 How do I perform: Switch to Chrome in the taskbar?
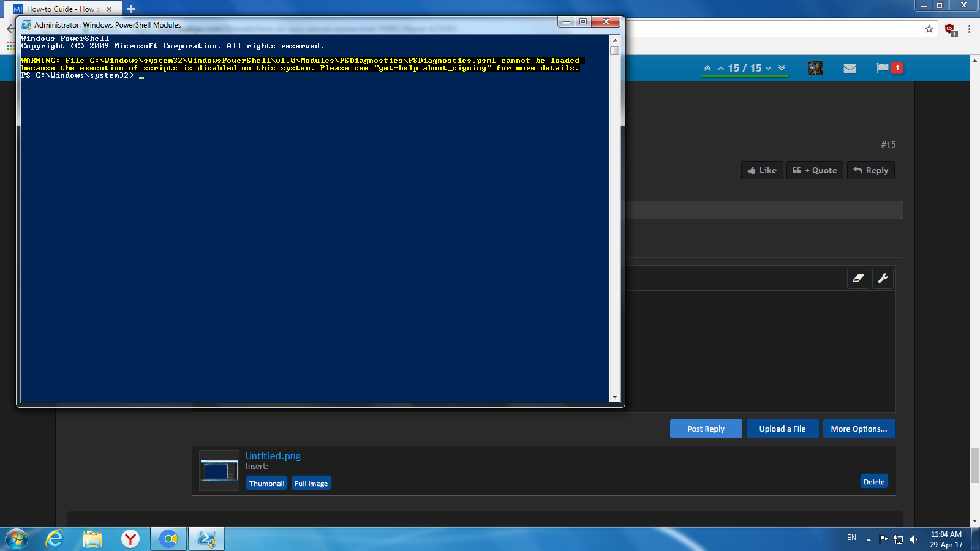pos(168,539)
